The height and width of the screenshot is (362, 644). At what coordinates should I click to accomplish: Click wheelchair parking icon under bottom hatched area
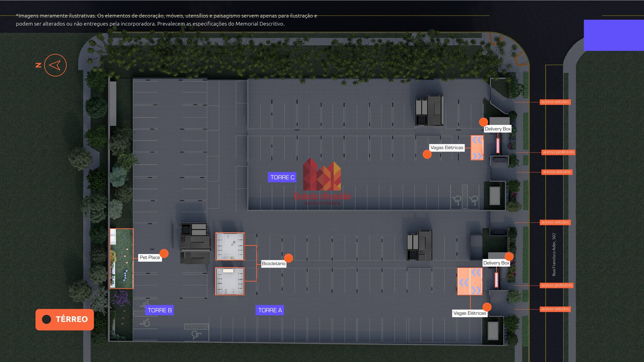pyautogui.click(x=196, y=335)
